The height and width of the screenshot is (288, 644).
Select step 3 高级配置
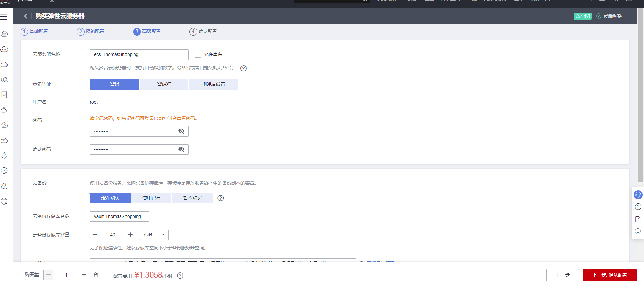coord(147,32)
